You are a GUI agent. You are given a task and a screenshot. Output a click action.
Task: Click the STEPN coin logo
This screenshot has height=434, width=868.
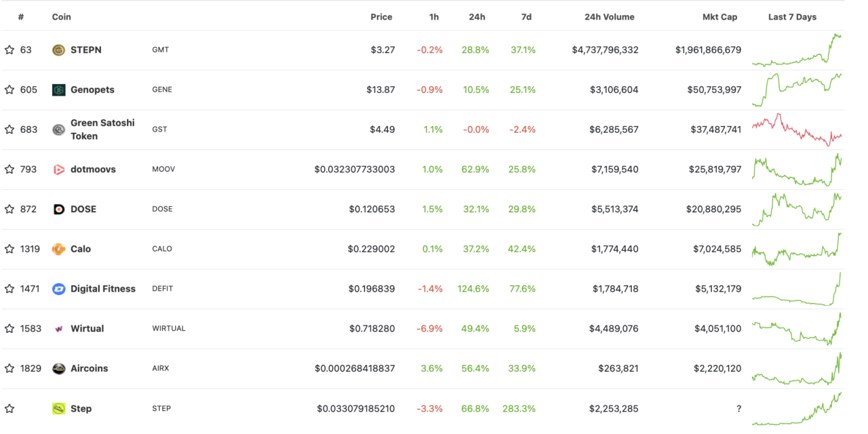58,50
